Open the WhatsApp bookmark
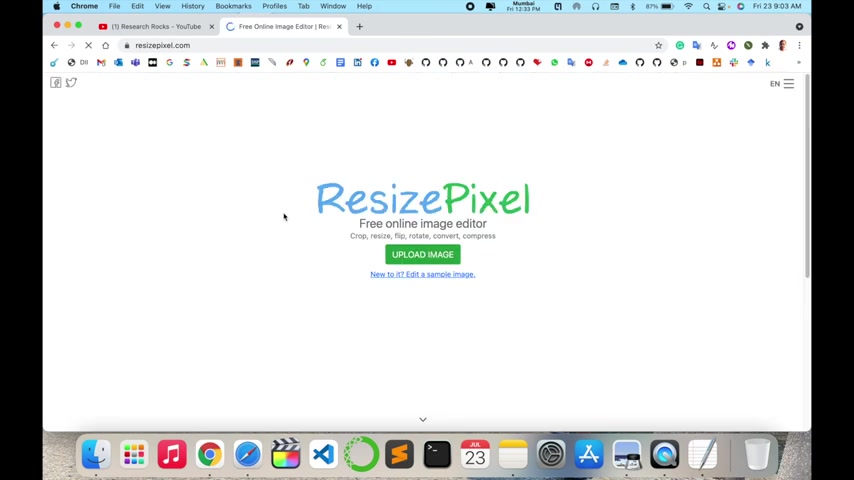Image resolution: width=854 pixels, height=480 pixels. pos(554,63)
